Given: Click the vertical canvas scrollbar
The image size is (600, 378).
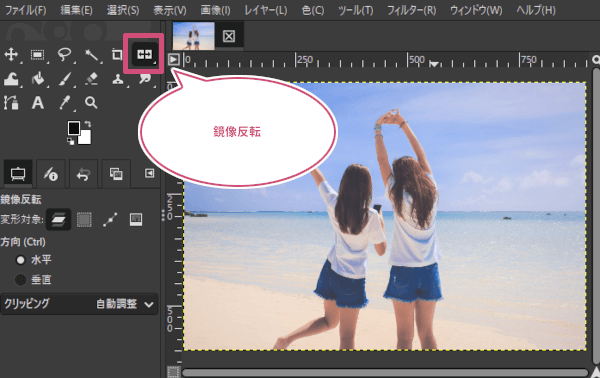Looking at the screenshot, I should click(596, 216).
